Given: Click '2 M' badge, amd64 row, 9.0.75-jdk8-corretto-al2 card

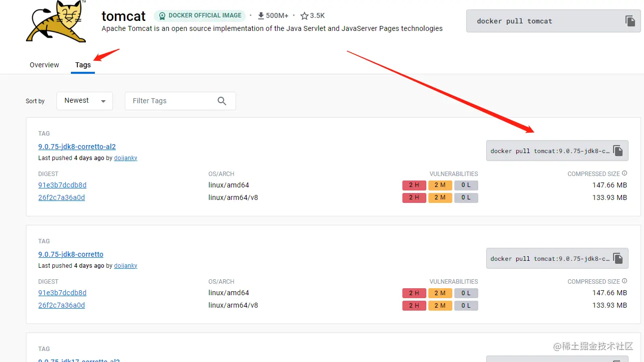Looking at the screenshot, I should pyautogui.click(x=440, y=185).
